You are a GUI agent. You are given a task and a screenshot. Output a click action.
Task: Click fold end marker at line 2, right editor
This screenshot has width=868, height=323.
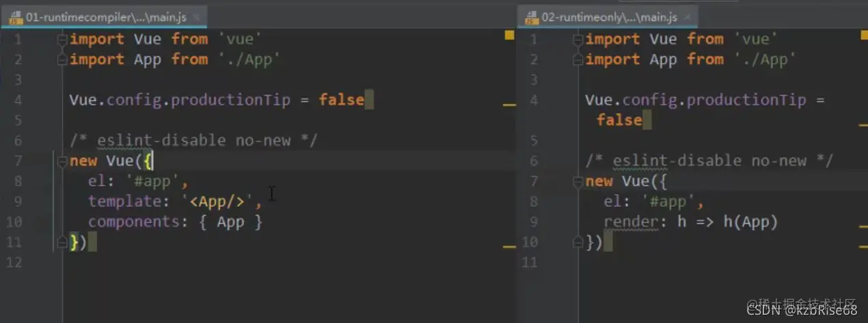(x=578, y=59)
